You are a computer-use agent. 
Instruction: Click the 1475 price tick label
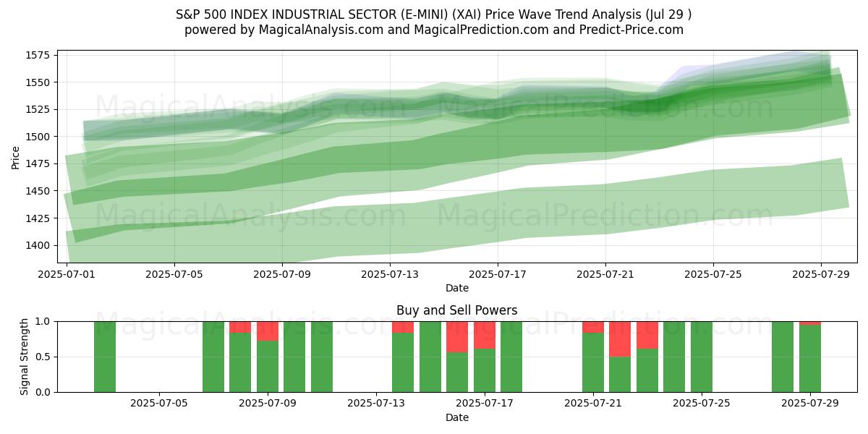click(x=38, y=163)
